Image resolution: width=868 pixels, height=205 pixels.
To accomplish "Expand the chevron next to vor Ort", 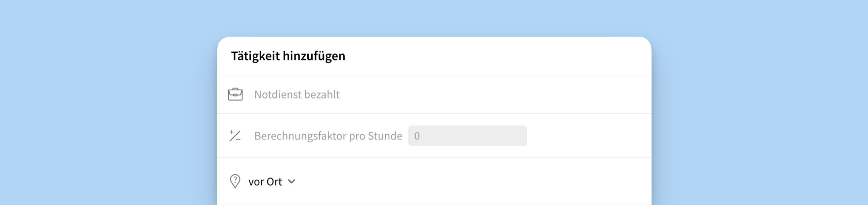I will tap(292, 181).
